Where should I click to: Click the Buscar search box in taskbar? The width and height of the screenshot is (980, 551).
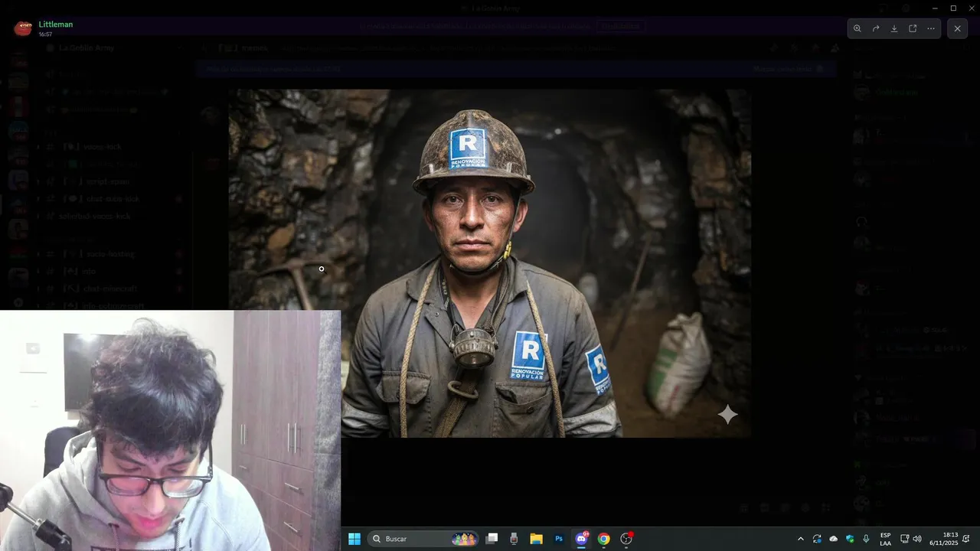click(423, 539)
